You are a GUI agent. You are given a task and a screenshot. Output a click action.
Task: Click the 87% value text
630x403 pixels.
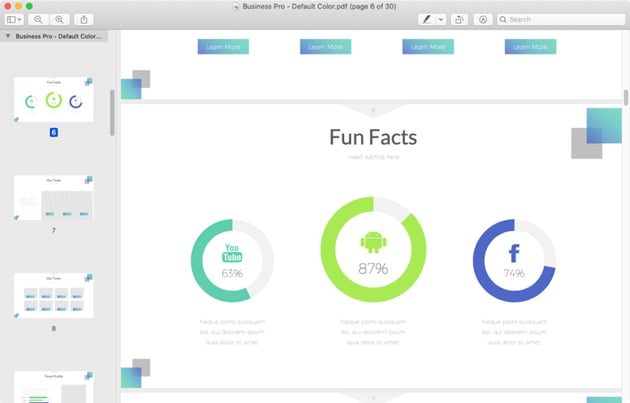coord(373,268)
